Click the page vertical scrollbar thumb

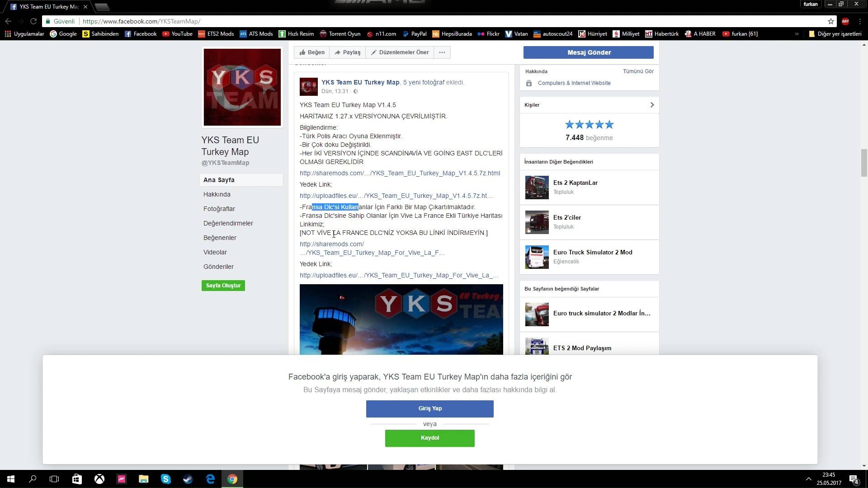click(x=864, y=163)
